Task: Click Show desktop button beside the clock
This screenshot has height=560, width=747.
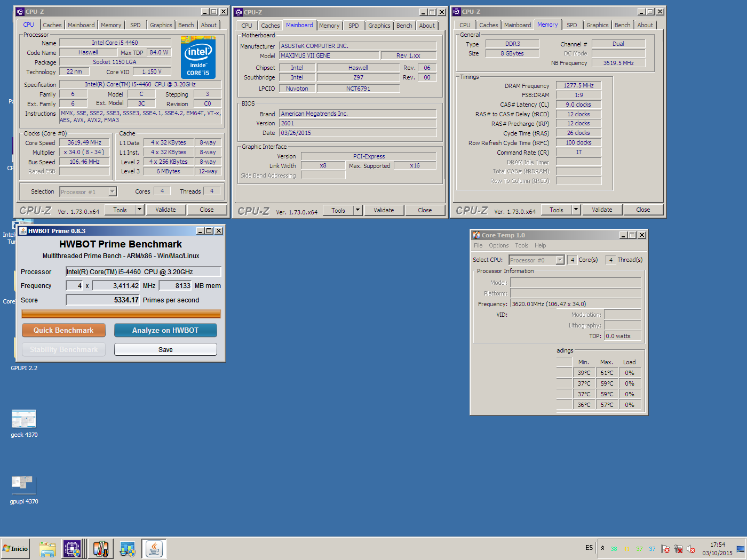Action: [x=741, y=549]
